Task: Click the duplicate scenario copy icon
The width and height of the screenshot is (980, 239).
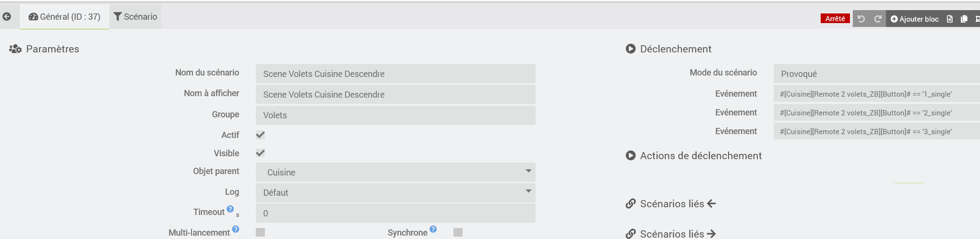Action: point(964,19)
